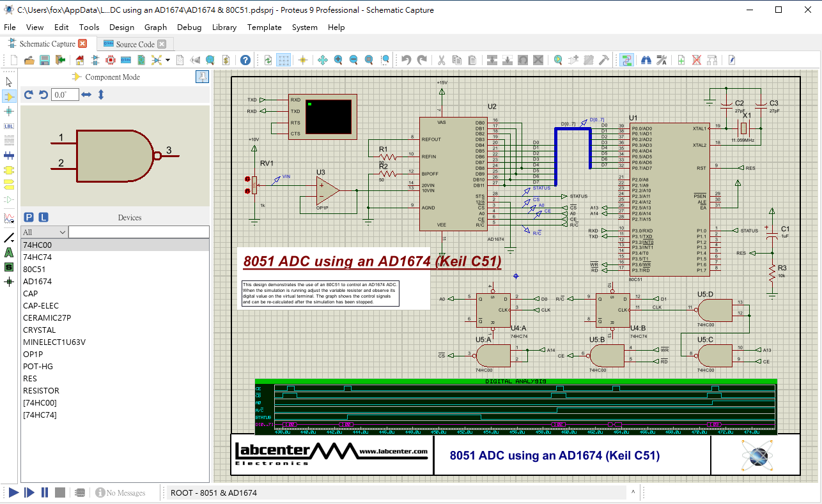
Task: Click the Save Project disk icon
Action: pyautogui.click(x=44, y=60)
